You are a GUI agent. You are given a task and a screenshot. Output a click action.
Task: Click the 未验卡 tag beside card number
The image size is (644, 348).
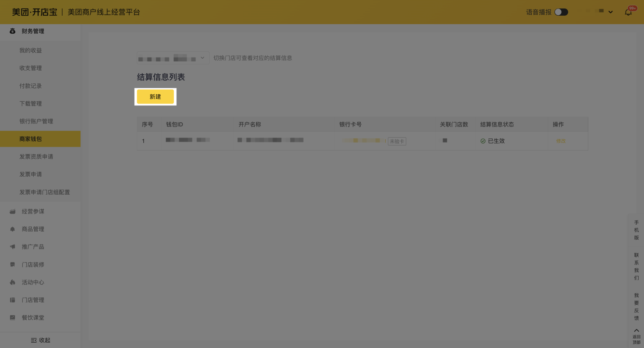[x=397, y=141]
